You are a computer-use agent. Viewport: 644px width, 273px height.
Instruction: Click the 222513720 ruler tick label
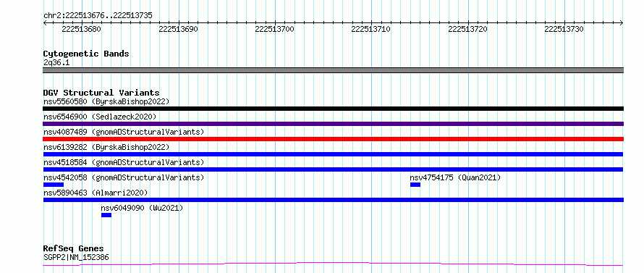tap(467, 29)
